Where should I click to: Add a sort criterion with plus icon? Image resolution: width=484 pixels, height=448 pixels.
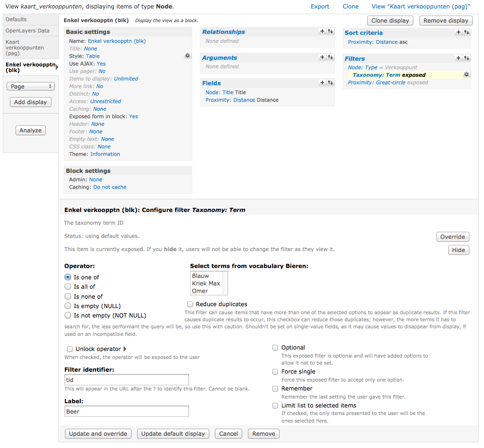[458, 32]
